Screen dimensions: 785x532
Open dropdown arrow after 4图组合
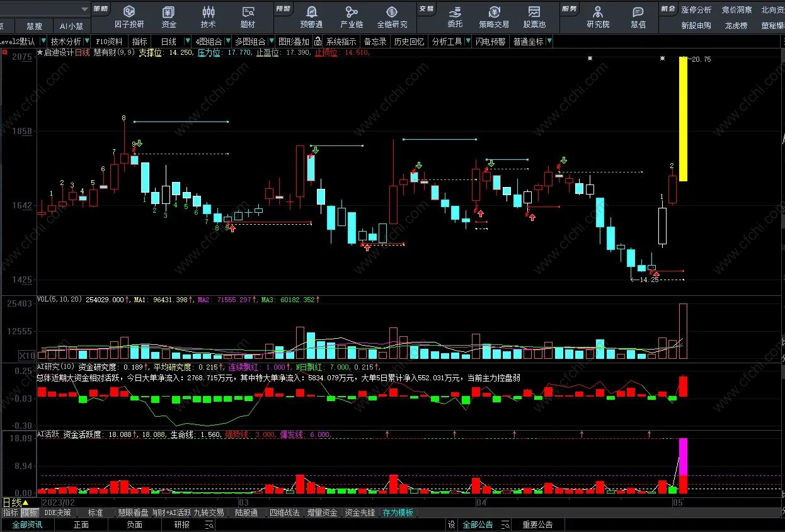coord(227,42)
